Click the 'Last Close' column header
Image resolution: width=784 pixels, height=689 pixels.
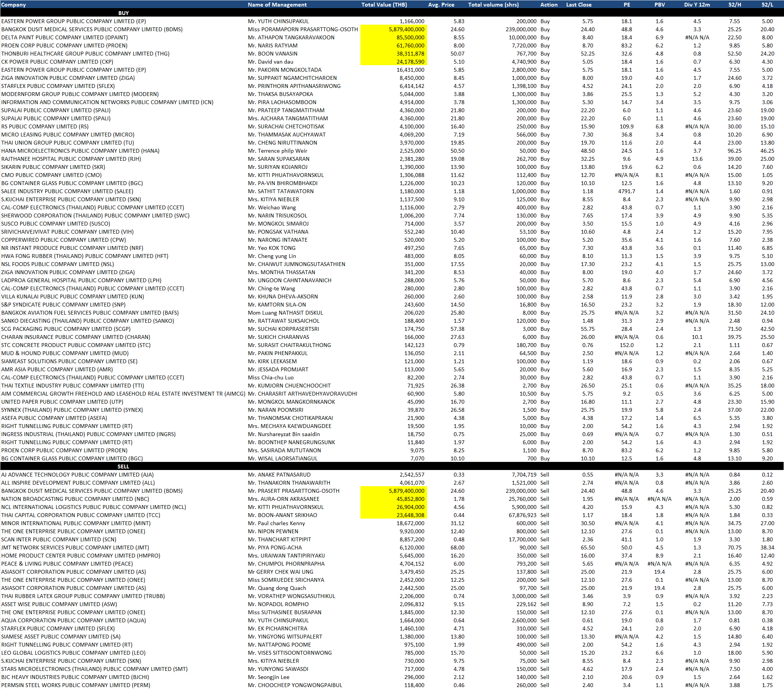[579, 5]
